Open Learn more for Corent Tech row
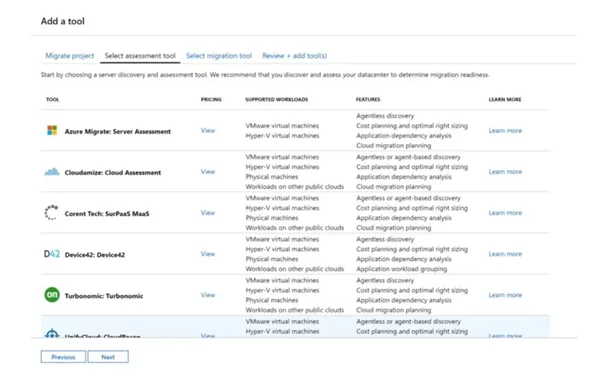Viewport: 602px width, 370px height. tap(505, 213)
